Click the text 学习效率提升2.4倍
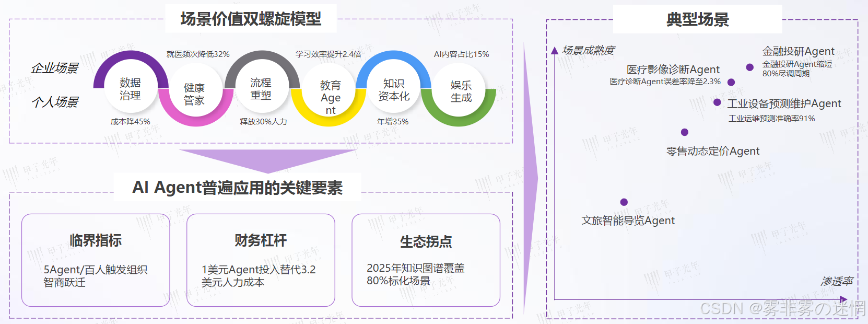868x324 pixels. point(329,54)
